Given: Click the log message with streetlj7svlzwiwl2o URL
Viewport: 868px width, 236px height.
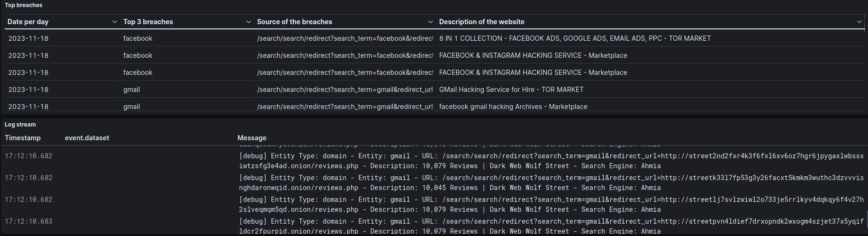Looking at the screenshot, I should coord(551,205).
